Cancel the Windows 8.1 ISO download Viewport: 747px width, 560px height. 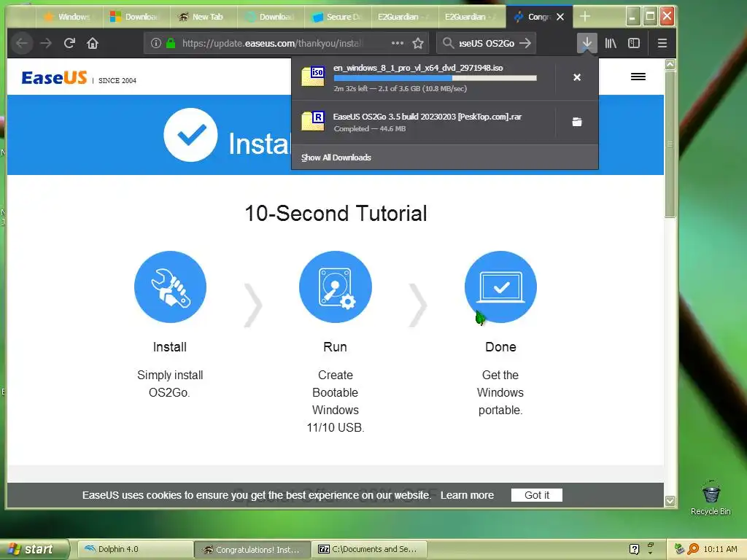pyautogui.click(x=577, y=77)
